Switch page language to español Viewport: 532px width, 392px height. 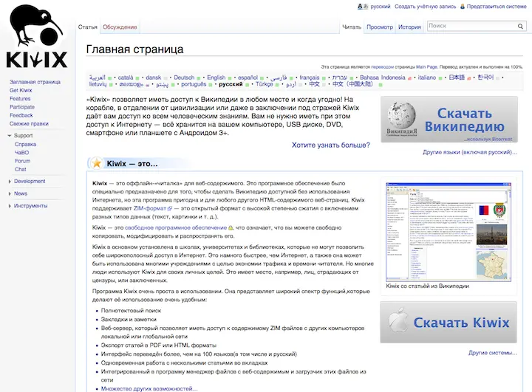(248, 78)
